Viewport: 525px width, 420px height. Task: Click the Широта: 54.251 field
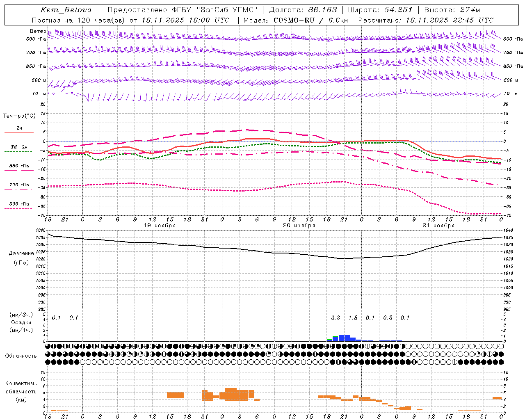click(380, 10)
